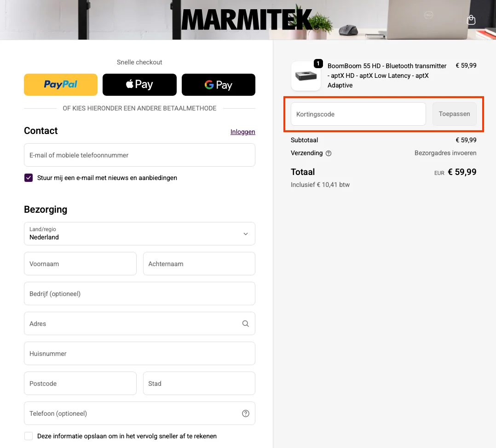
Task: Expand the country selector showing Nederland
Action: click(x=139, y=234)
